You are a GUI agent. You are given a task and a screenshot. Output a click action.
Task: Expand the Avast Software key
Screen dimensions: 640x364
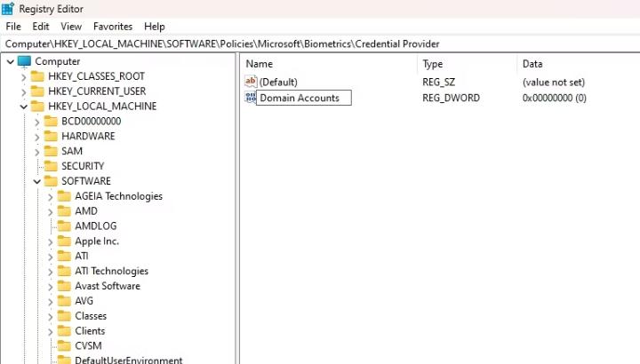50,287
